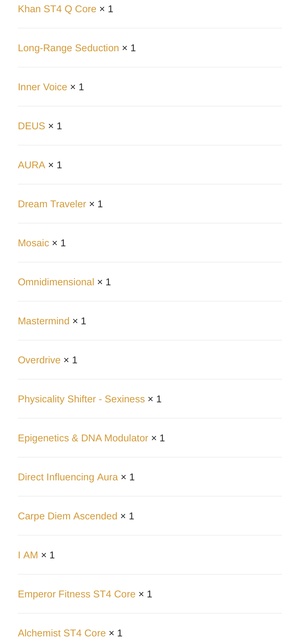
Task: Select the Mastermind link
Action: tap(44, 321)
